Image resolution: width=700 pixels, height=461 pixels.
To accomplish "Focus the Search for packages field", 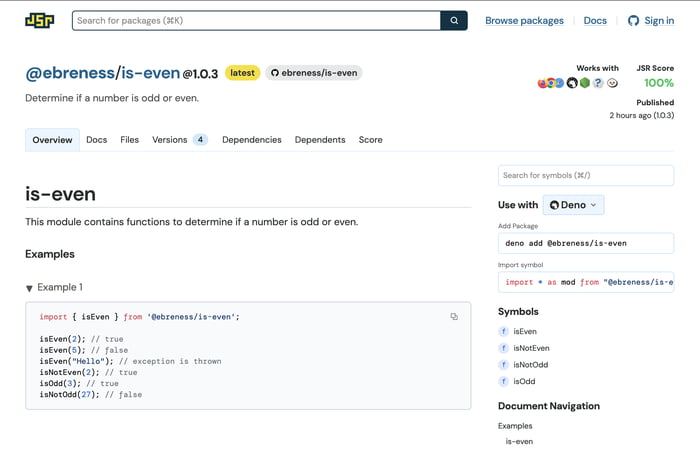I will click(256, 20).
